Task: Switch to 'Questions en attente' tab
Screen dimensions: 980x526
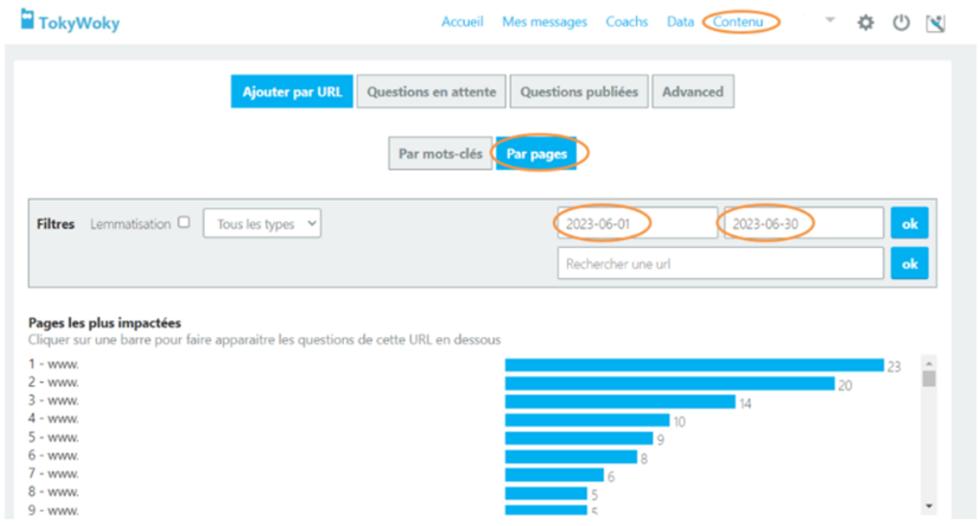Action: pyautogui.click(x=431, y=92)
